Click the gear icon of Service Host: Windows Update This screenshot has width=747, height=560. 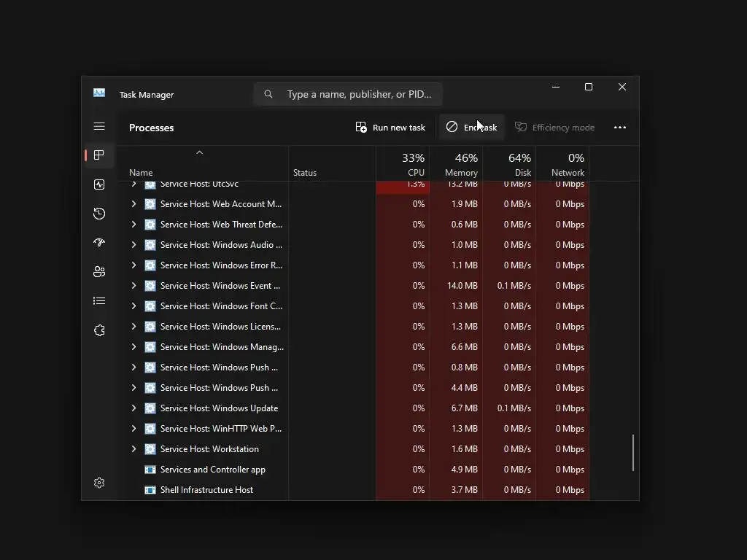[150, 408]
